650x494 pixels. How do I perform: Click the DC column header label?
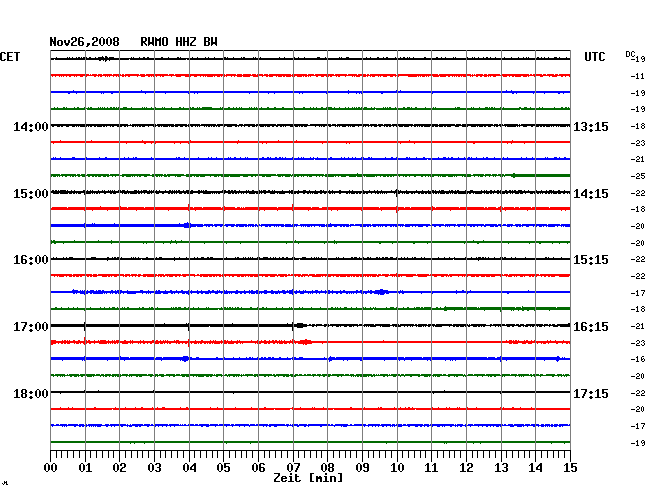click(630, 54)
